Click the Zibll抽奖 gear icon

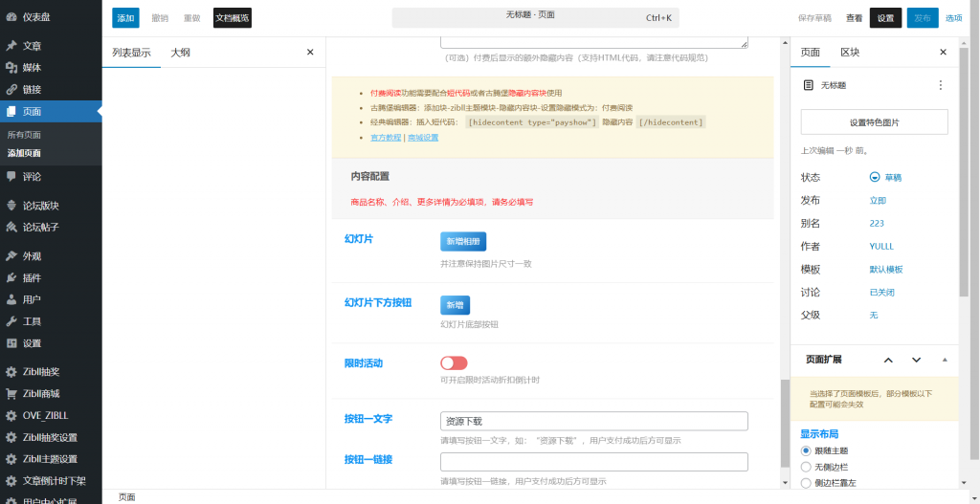click(11, 372)
